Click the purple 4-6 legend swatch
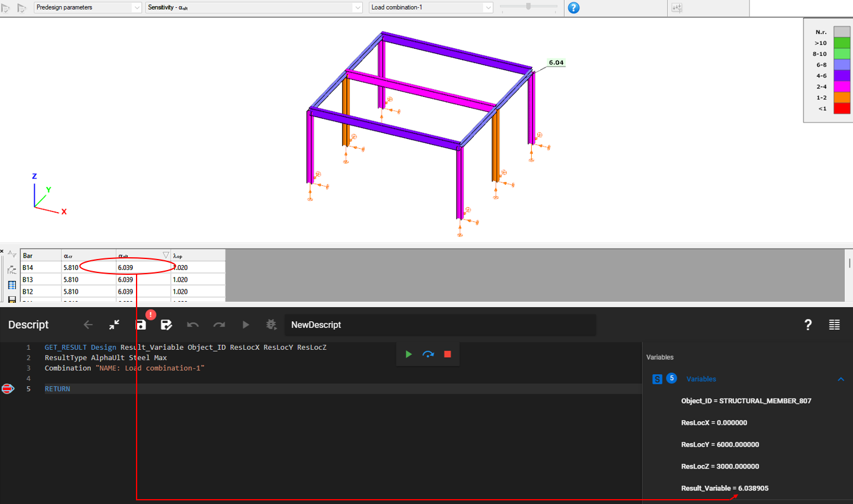 point(841,76)
